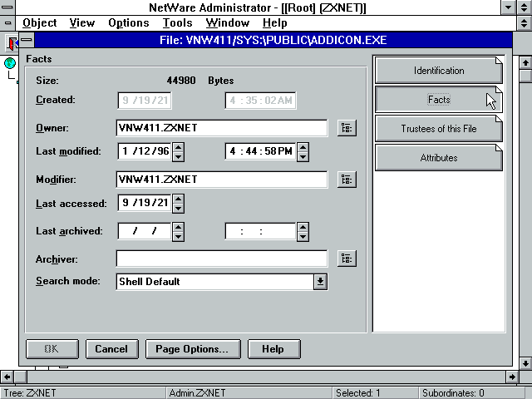Increase the Last archived date
532x399 pixels.
[x=178, y=227]
